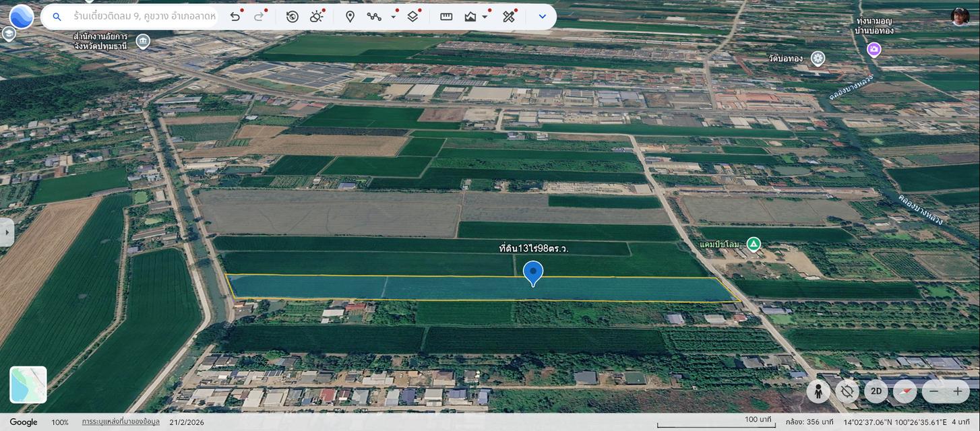Expand the left side panel

coord(7,232)
